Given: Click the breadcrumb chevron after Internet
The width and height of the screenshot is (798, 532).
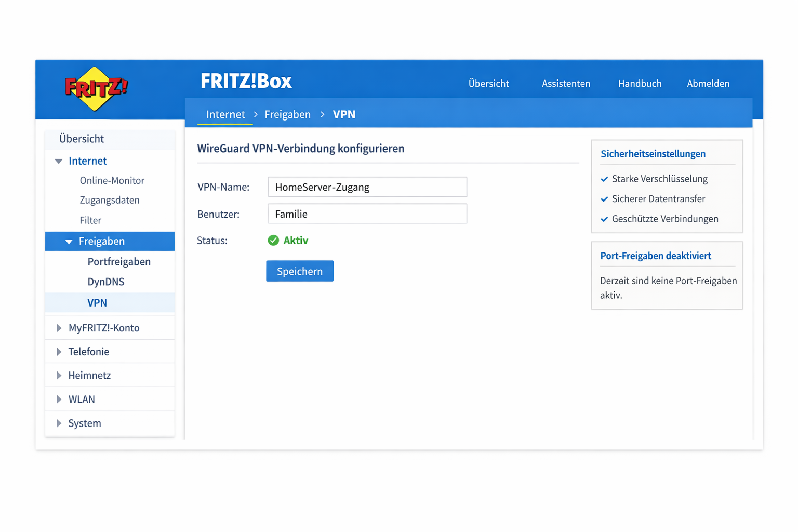Looking at the screenshot, I should [255, 114].
